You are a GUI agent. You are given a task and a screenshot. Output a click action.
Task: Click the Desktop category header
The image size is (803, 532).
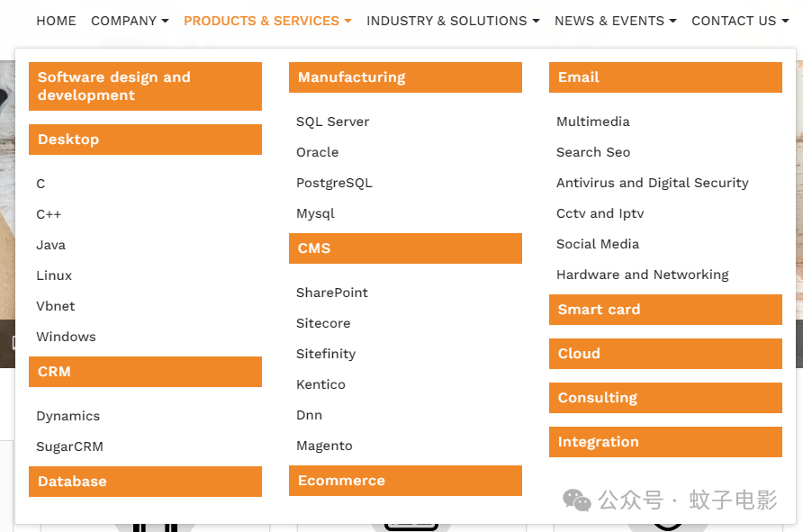[146, 140]
